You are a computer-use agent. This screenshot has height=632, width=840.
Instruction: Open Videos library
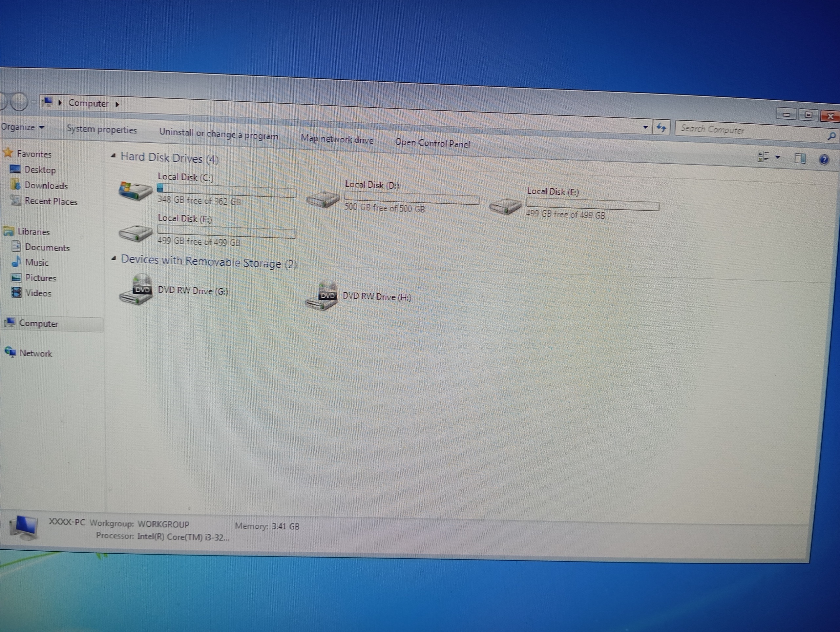click(38, 293)
